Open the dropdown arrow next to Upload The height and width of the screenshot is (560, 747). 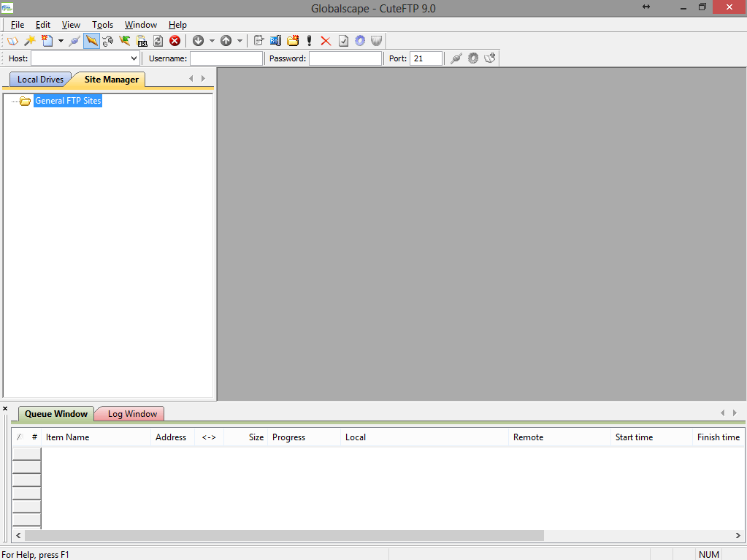pos(240,41)
